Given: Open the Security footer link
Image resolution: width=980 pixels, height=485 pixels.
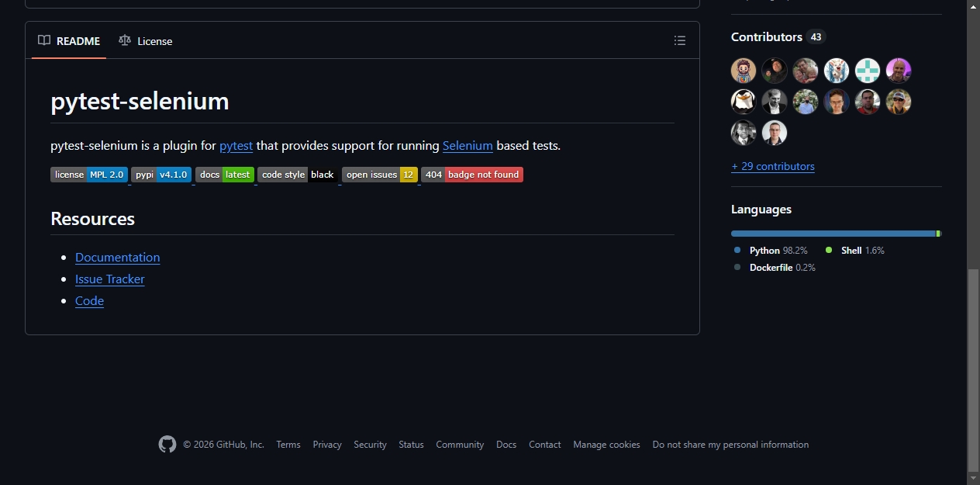Looking at the screenshot, I should (x=370, y=445).
